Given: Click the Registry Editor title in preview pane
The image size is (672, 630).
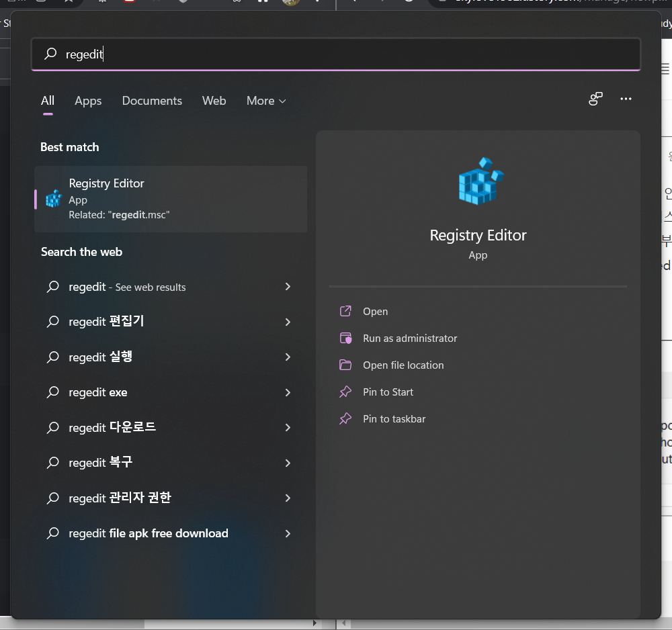Looking at the screenshot, I should tap(478, 235).
